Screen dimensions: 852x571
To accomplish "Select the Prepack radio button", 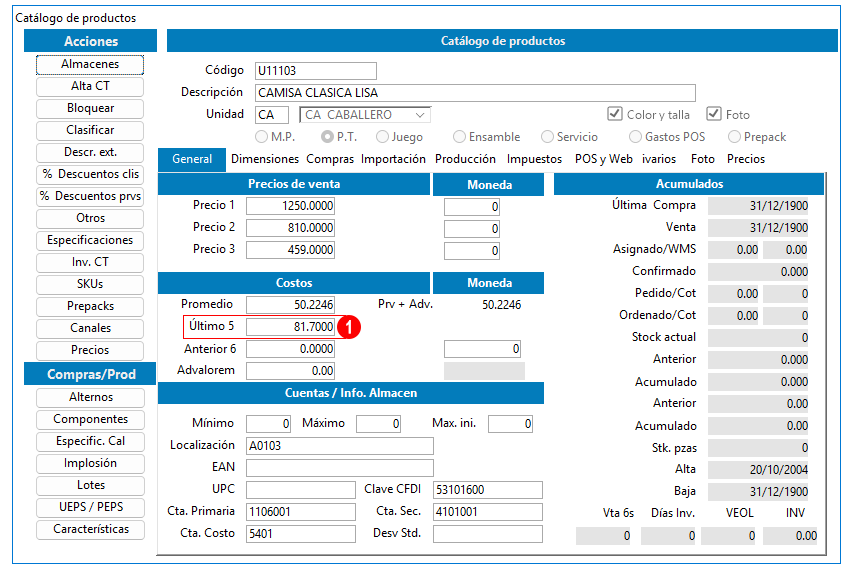I will 735,137.
